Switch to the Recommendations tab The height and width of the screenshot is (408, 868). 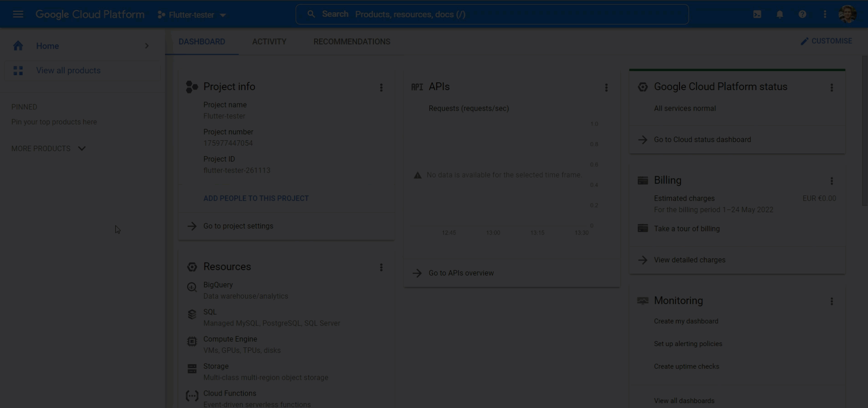[352, 41]
